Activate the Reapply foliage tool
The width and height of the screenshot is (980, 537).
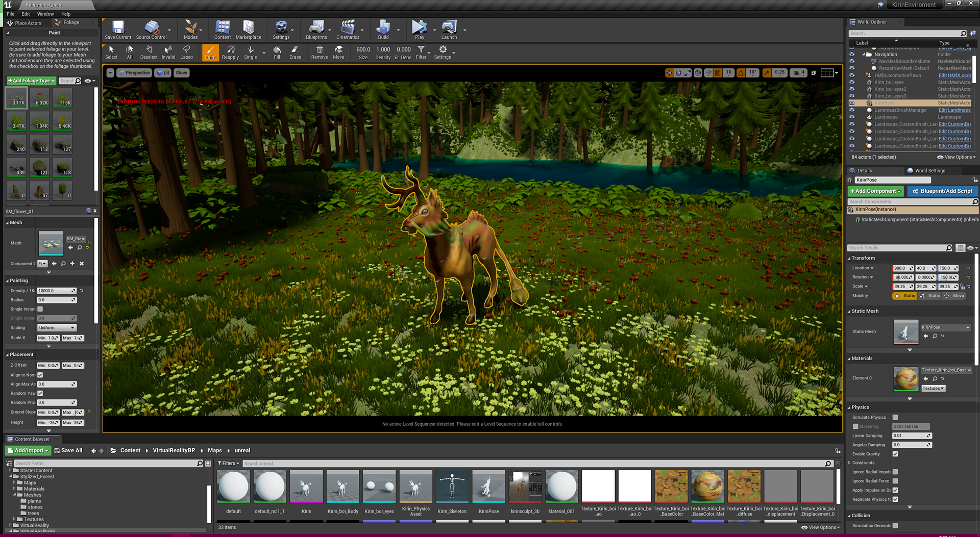tap(230, 52)
